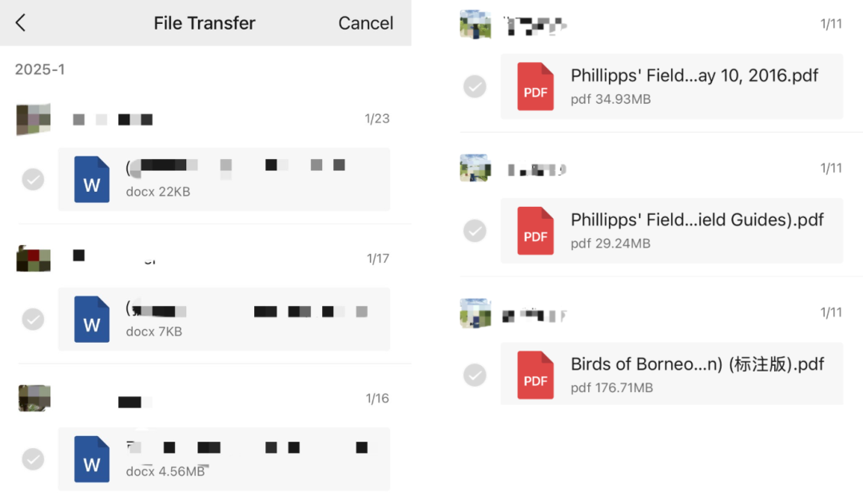Viewport: 863px width, 504px height.
Task: Open Phillipps' Field...ay 10, 2016.pdf
Action: click(x=671, y=86)
